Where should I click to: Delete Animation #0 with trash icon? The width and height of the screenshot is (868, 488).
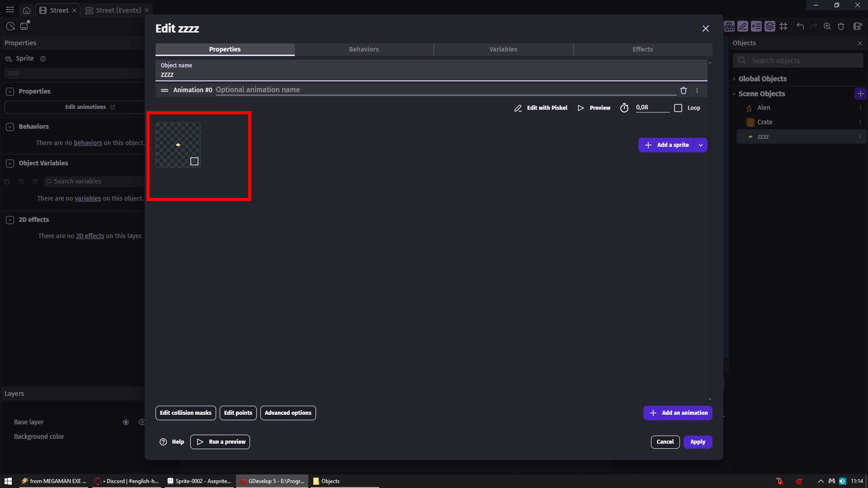(x=683, y=90)
